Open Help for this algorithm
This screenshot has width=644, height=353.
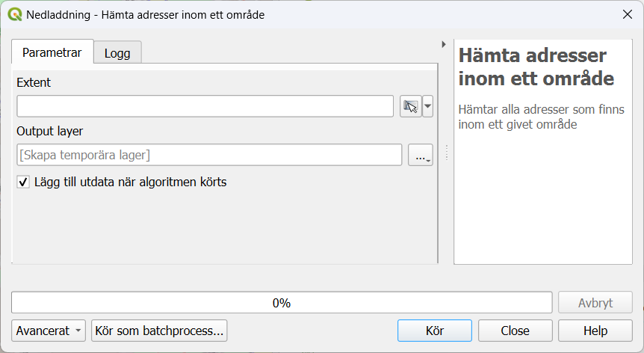(x=595, y=331)
